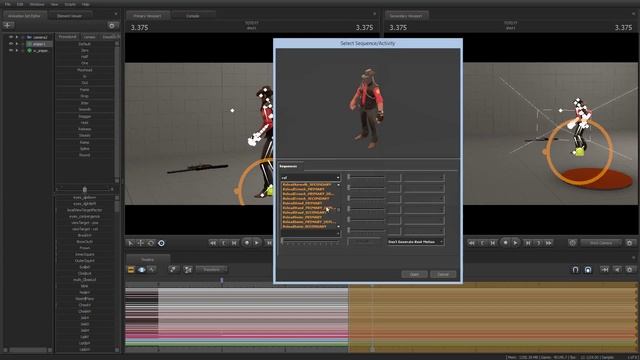The width and height of the screenshot is (640, 360).
Task: Choose the rotate manipulator viewport tool
Action: [x=151, y=243]
